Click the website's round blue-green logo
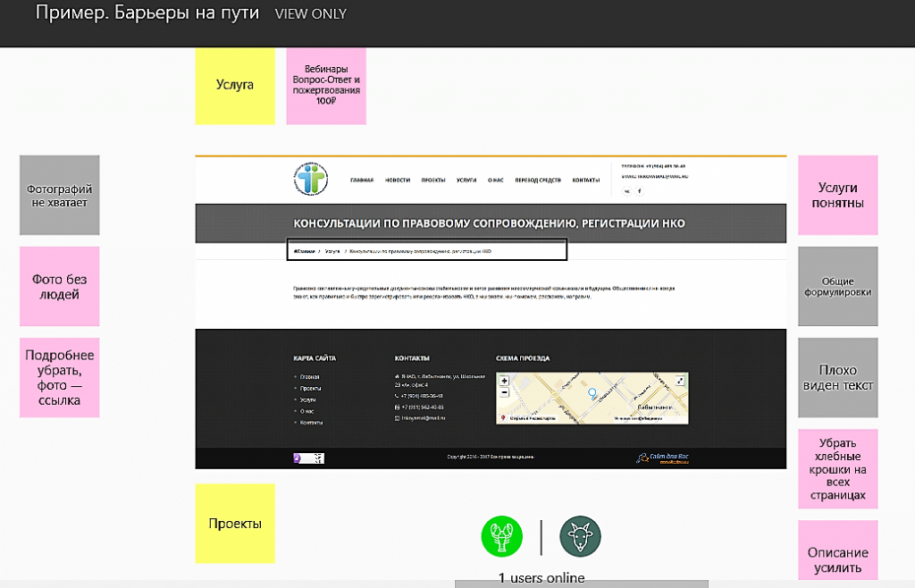The height and width of the screenshot is (588, 915). click(x=313, y=179)
